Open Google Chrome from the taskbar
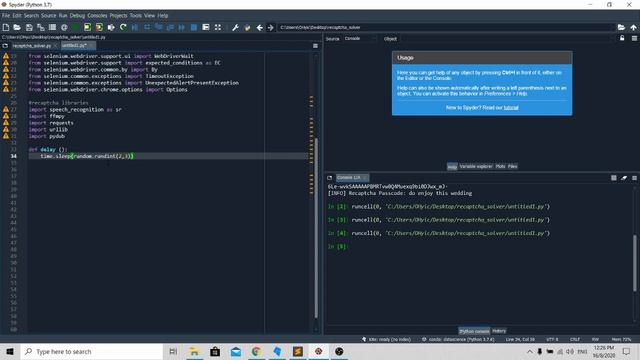The width and height of the screenshot is (640, 360). tap(256, 351)
